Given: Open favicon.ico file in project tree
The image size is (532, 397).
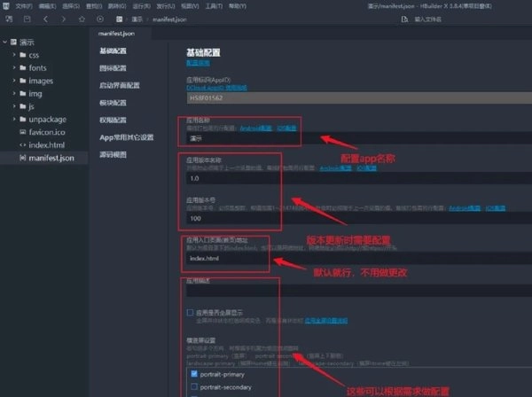Looking at the screenshot, I should 49,130.
